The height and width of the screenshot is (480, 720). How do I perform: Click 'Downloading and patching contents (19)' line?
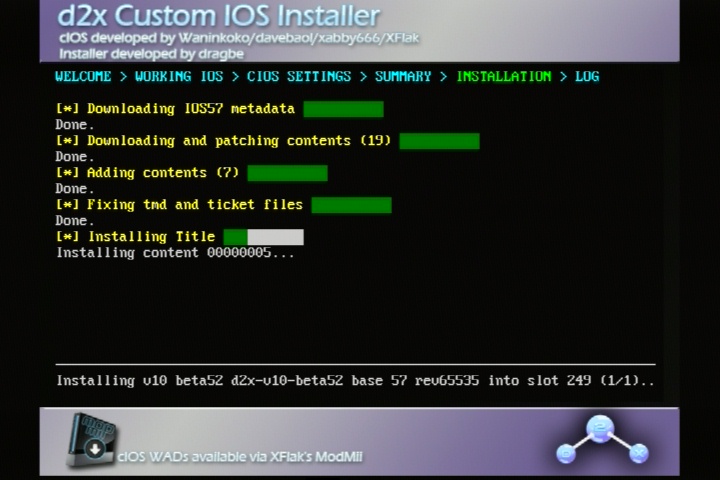click(x=223, y=141)
